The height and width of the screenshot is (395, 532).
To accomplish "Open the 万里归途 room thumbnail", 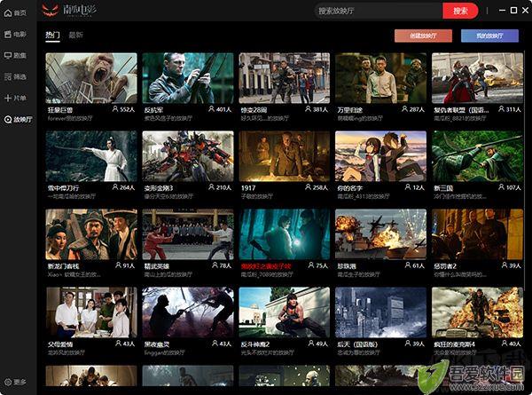I will coord(380,78).
